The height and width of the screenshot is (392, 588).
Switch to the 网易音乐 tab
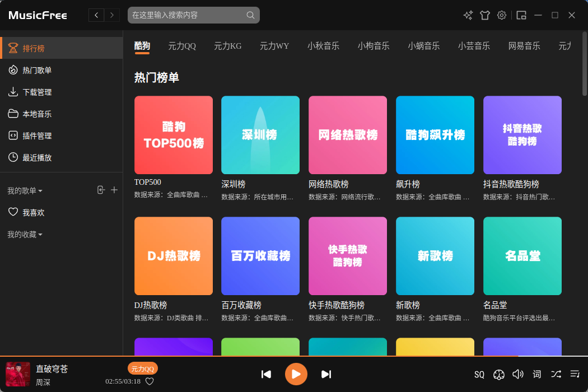(524, 46)
